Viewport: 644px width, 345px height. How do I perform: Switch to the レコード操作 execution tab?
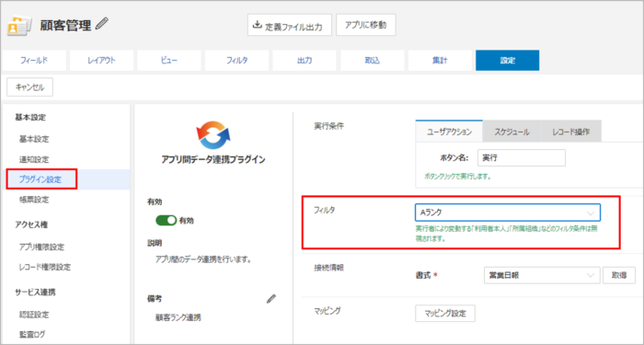(x=571, y=132)
